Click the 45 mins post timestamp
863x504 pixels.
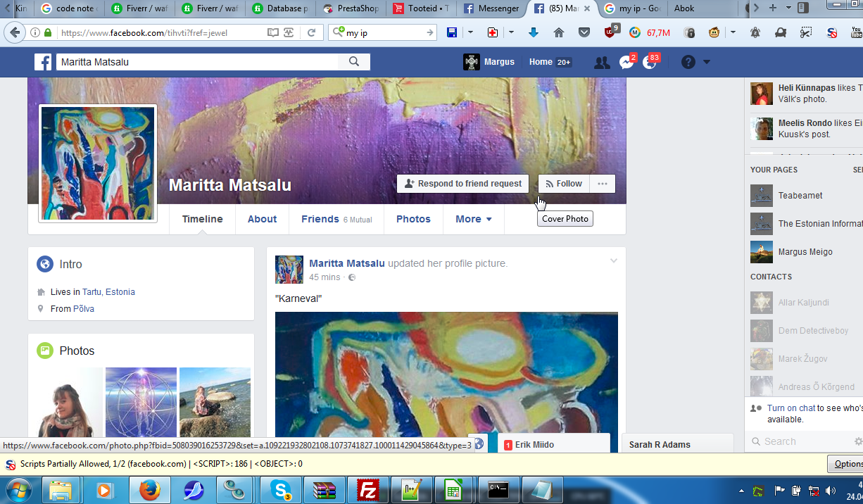[x=325, y=277]
